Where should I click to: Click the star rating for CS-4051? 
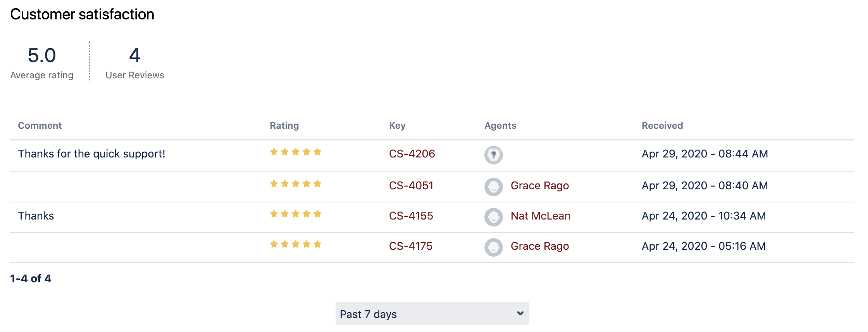[x=296, y=184]
